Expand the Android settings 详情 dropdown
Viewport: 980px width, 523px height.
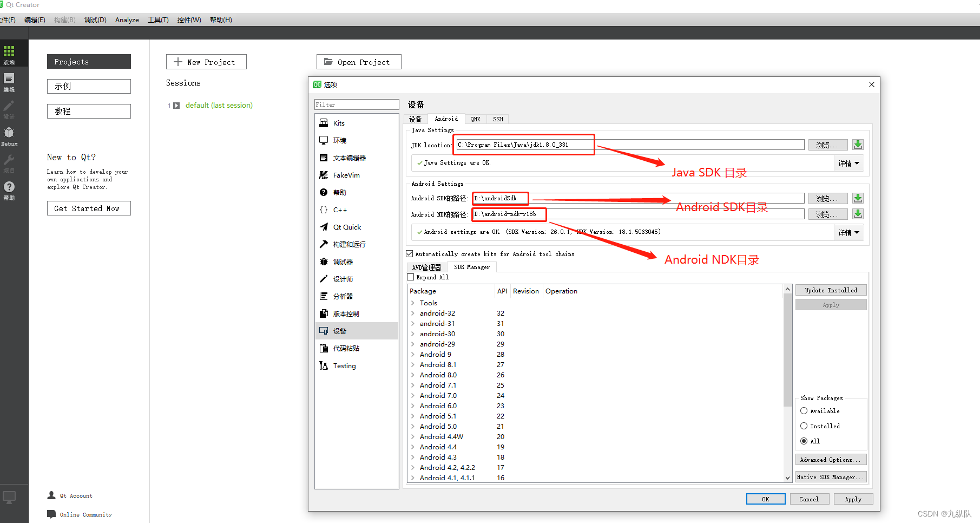(849, 232)
